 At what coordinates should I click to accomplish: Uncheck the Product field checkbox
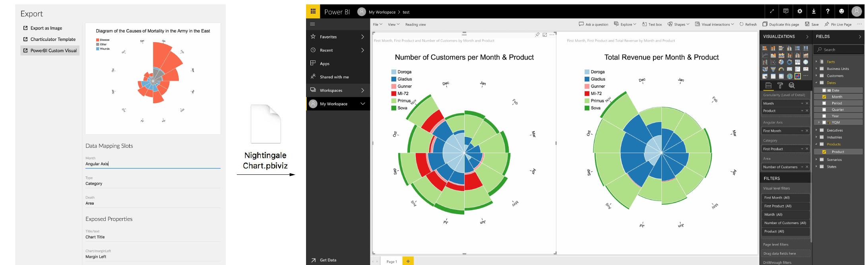coord(824,152)
